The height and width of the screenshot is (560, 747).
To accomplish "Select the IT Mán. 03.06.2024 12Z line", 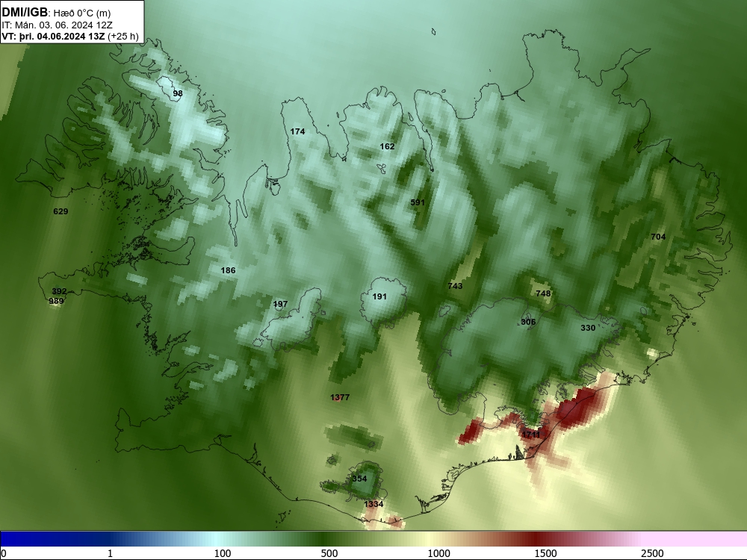I will click(x=58, y=25).
